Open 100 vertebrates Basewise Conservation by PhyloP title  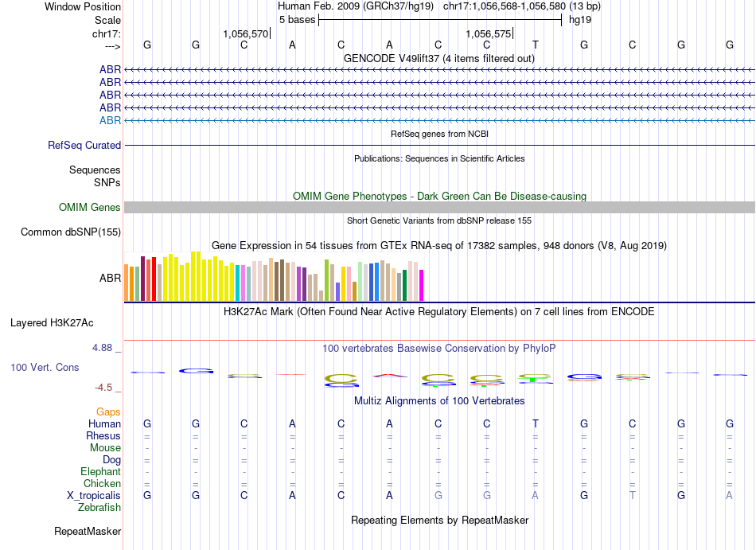click(x=438, y=348)
